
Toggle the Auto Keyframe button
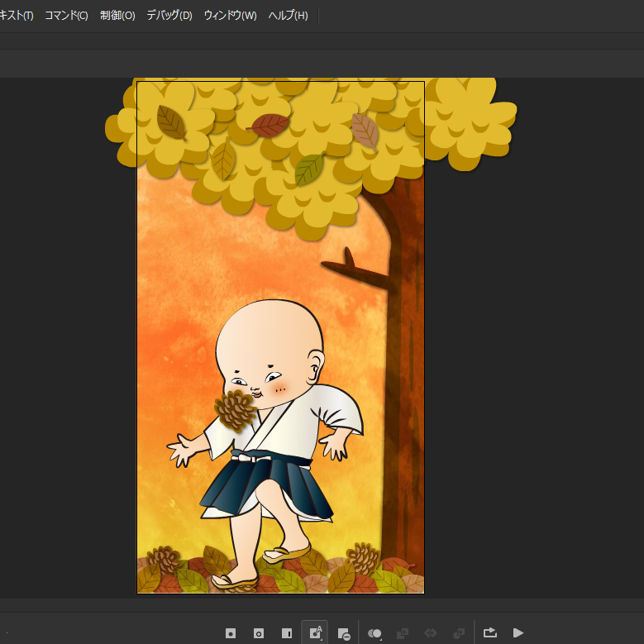(x=315, y=633)
